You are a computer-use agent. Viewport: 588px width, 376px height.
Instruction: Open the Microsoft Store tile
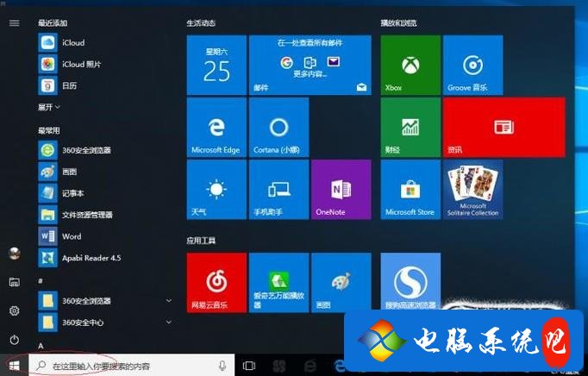click(x=410, y=190)
